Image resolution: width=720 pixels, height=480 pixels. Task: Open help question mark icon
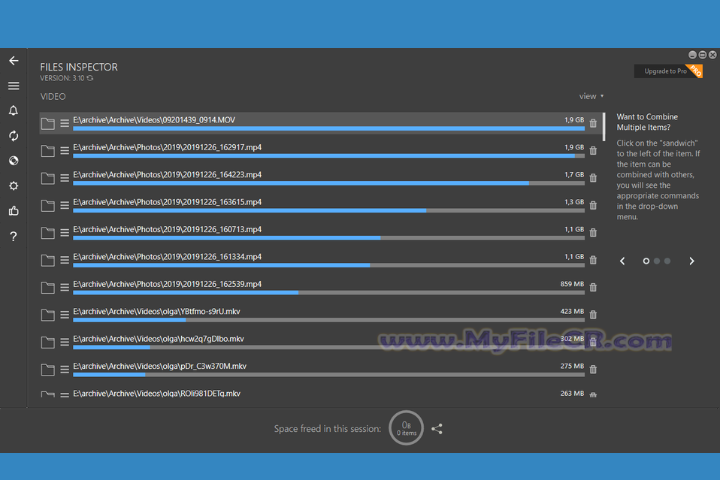click(14, 236)
